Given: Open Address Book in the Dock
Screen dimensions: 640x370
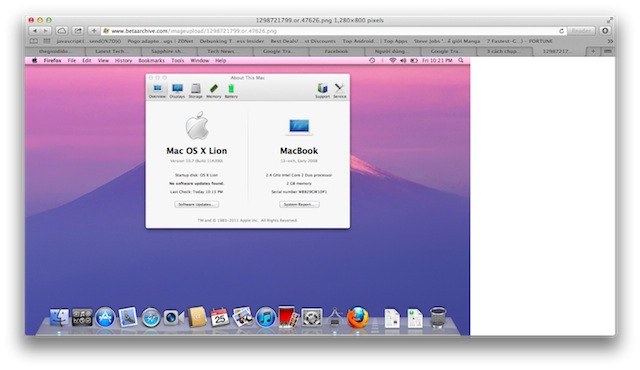Looking at the screenshot, I should [197, 317].
